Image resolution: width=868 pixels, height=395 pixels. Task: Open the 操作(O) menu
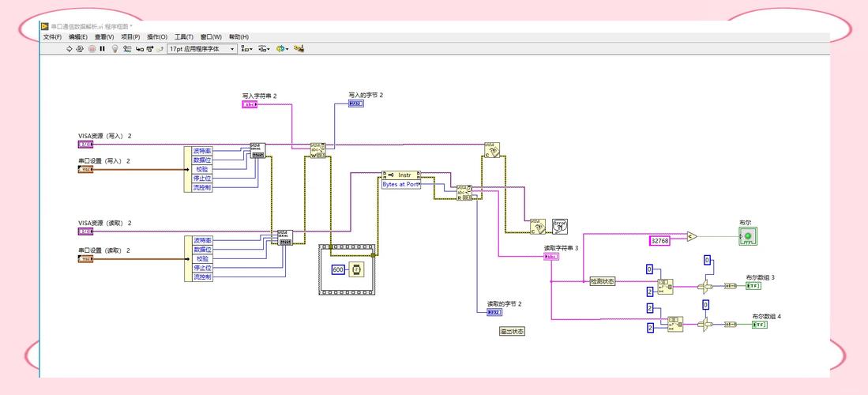(x=157, y=37)
